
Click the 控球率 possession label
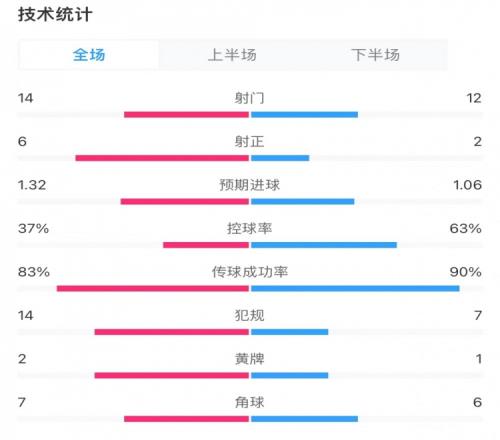(249, 229)
